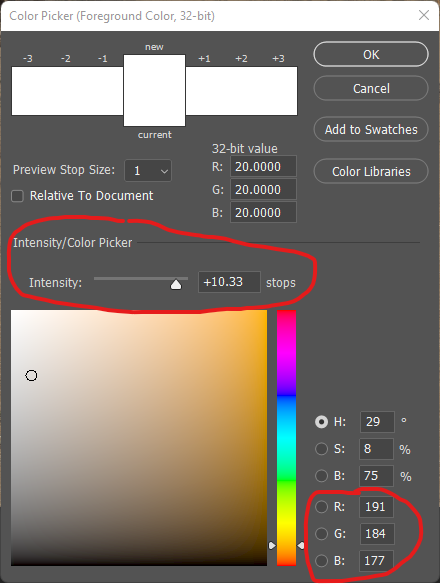Click the brightness percent field showing 75

(376, 476)
